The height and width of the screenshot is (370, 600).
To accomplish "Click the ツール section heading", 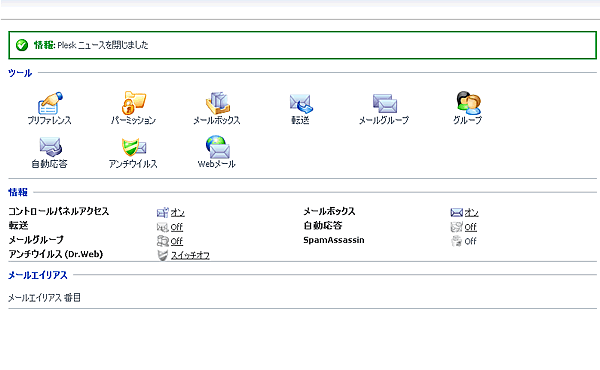I will pos(20,73).
